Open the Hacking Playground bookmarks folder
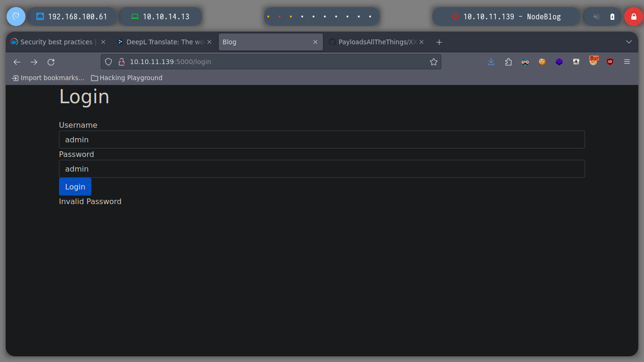Screen dimensions: 644x362 126,78
